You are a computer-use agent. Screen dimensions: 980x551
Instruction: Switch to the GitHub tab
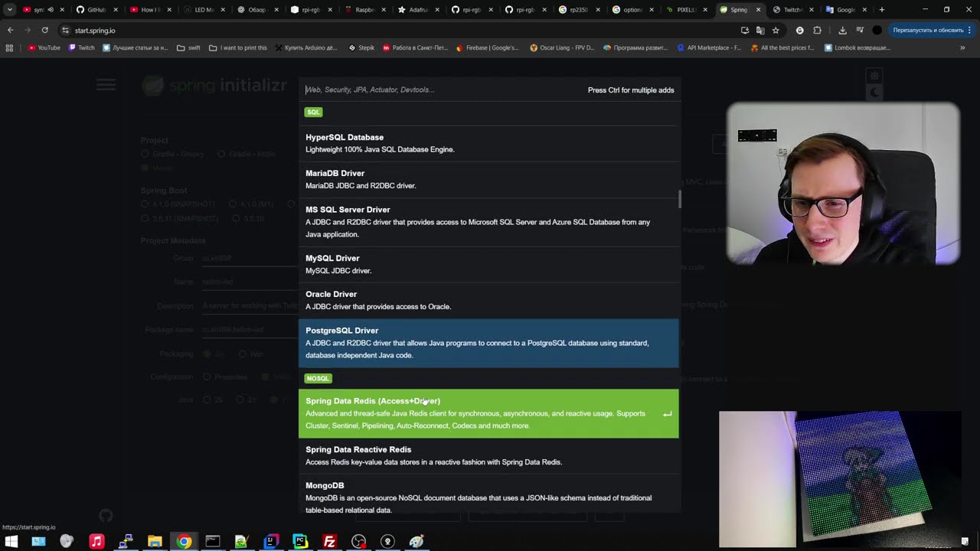(x=96, y=10)
